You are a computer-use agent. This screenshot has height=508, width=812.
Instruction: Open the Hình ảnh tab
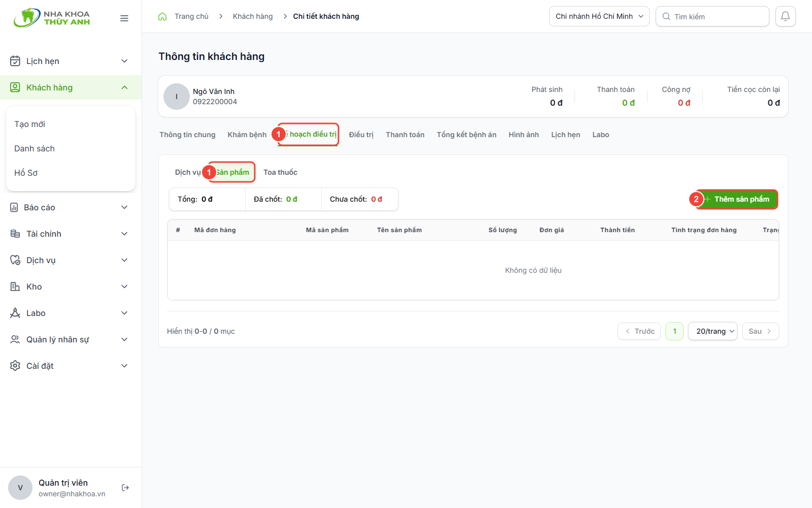coord(524,135)
